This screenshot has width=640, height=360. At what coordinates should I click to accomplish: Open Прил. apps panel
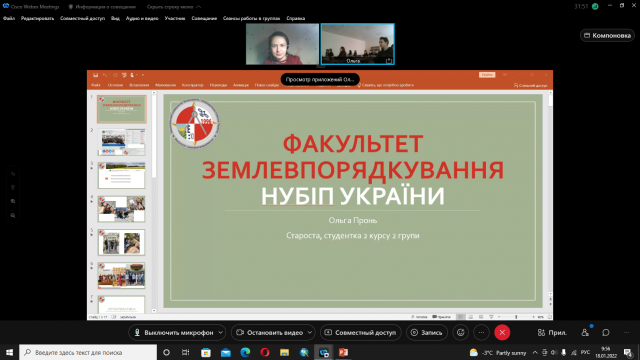coord(552,333)
